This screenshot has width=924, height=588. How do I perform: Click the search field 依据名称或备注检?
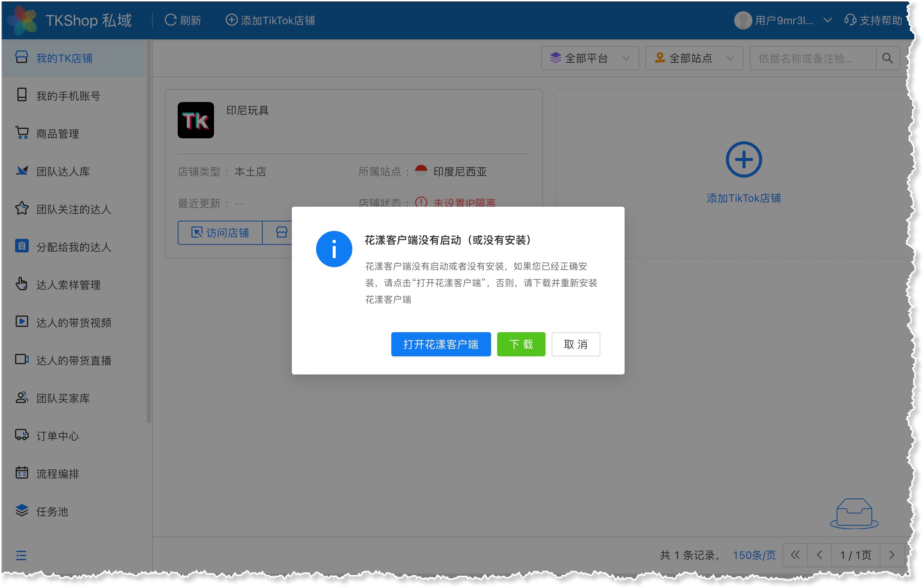(x=813, y=58)
